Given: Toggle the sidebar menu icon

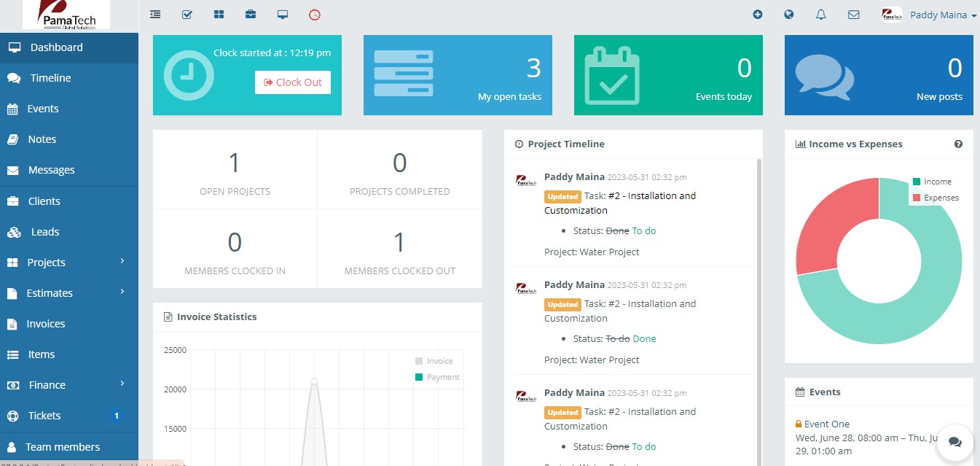Looking at the screenshot, I should pyautogui.click(x=155, y=15).
